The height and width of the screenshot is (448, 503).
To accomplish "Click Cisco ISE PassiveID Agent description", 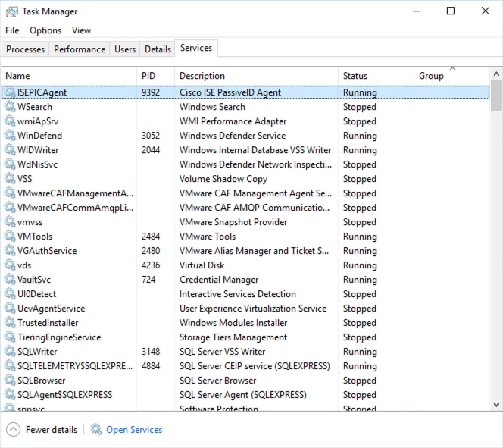I will [x=230, y=92].
